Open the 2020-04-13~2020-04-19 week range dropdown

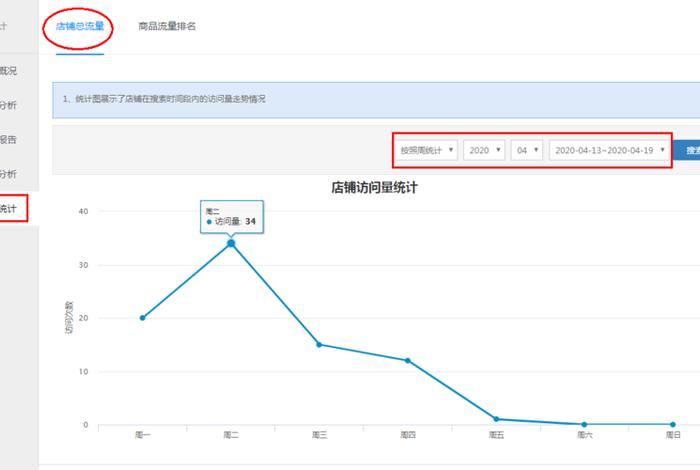pyautogui.click(x=609, y=150)
